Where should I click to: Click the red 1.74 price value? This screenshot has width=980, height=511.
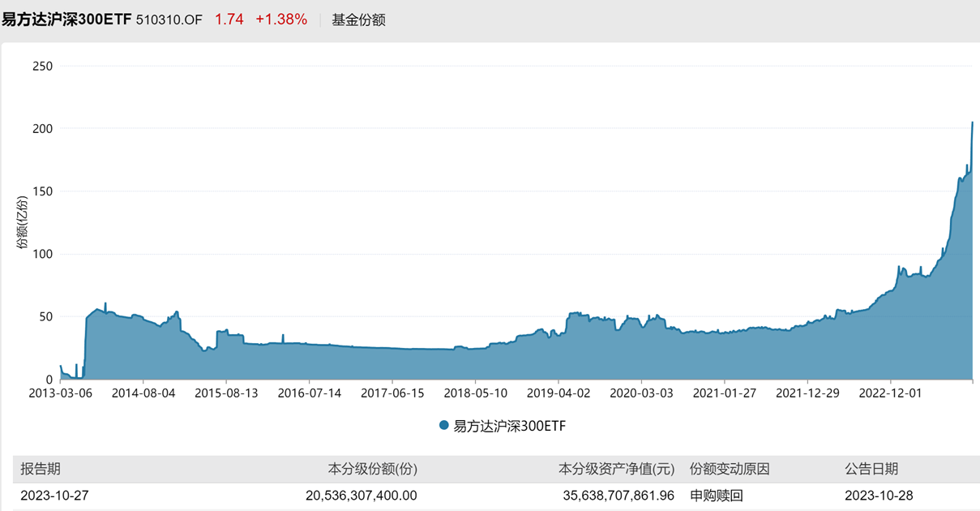point(229,19)
